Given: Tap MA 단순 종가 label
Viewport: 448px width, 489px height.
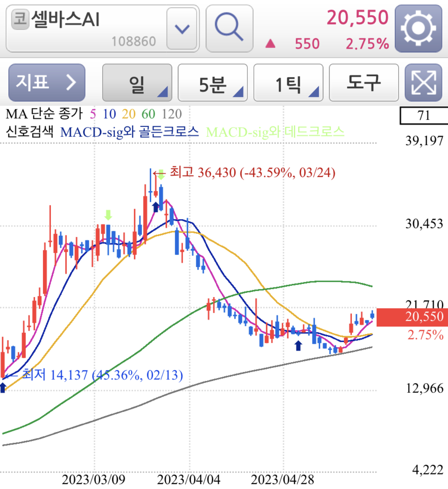Looking at the screenshot, I should click(x=44, y=114).
